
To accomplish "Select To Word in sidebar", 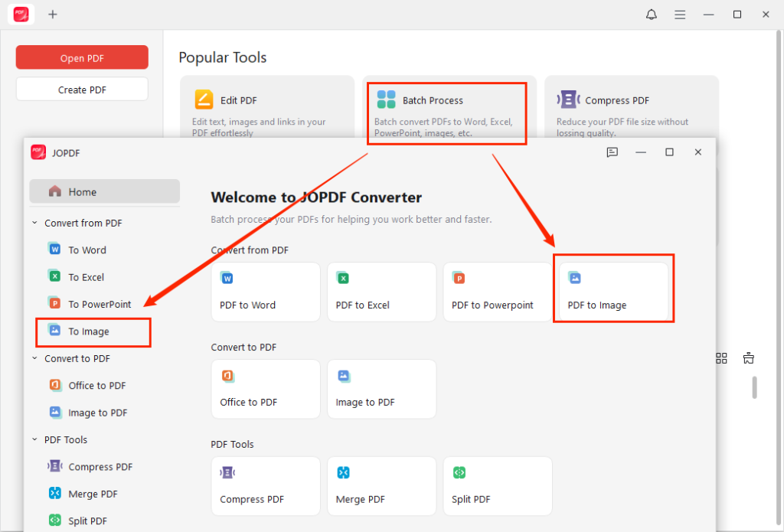I will tap(87, 250).
